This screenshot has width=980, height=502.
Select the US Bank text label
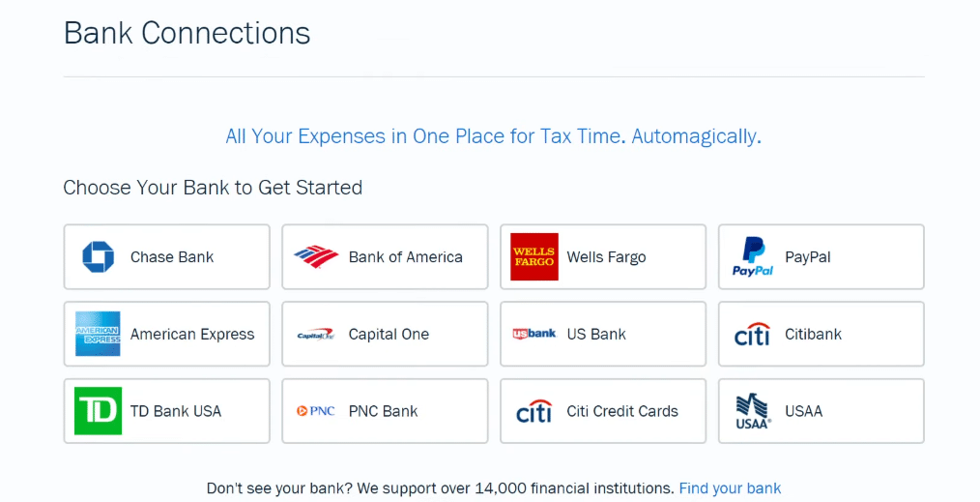(596, 334)
